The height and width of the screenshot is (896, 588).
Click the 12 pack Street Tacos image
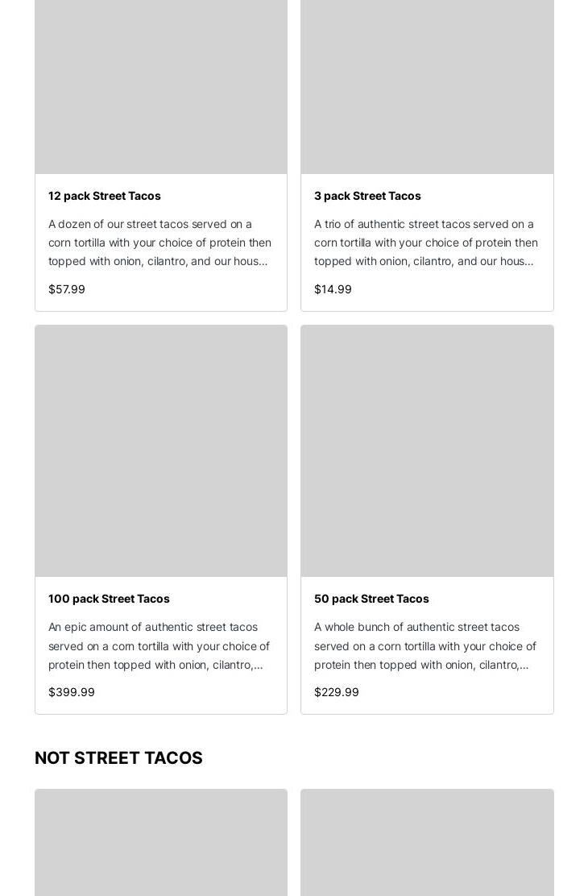[161, 87]
